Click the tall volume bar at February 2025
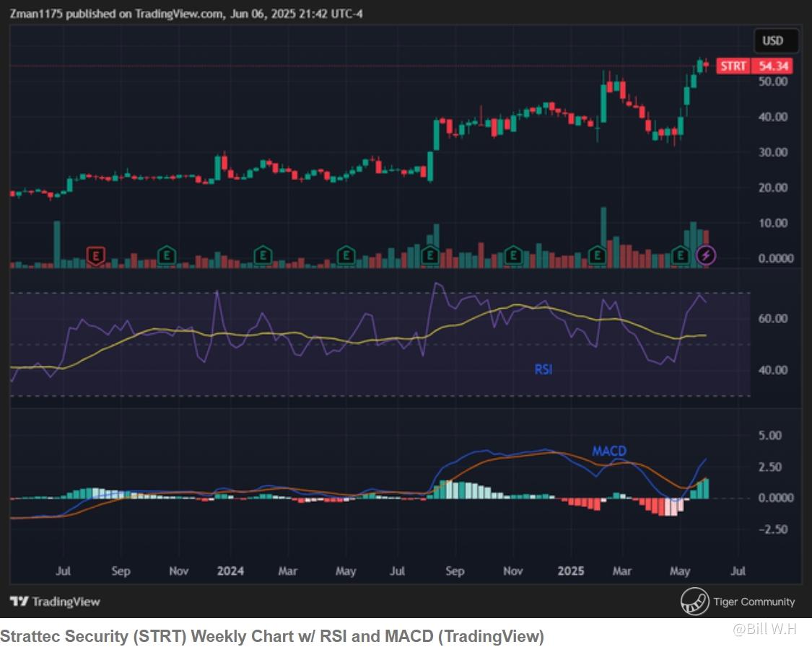The image size is (812, 647). (603, 237)
